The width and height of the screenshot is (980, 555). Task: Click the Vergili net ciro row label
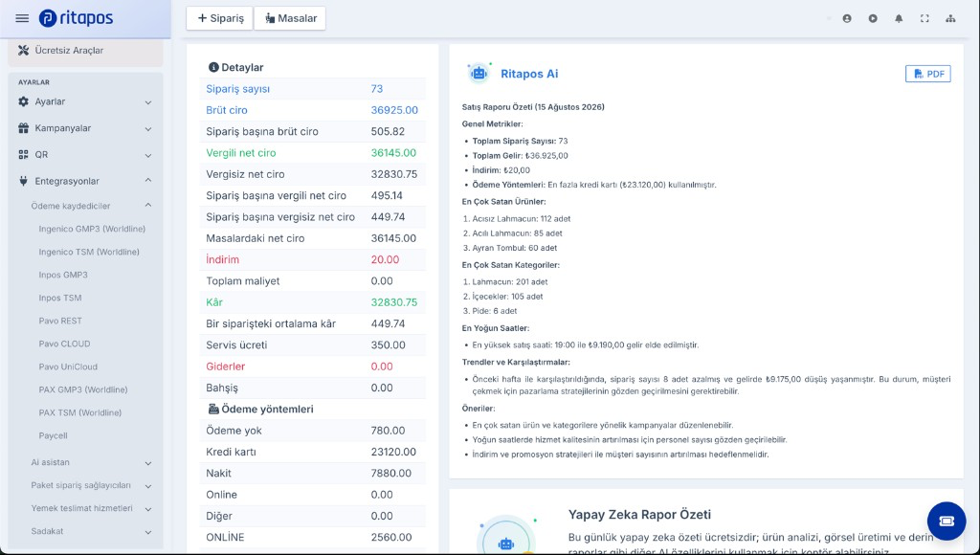241,152
